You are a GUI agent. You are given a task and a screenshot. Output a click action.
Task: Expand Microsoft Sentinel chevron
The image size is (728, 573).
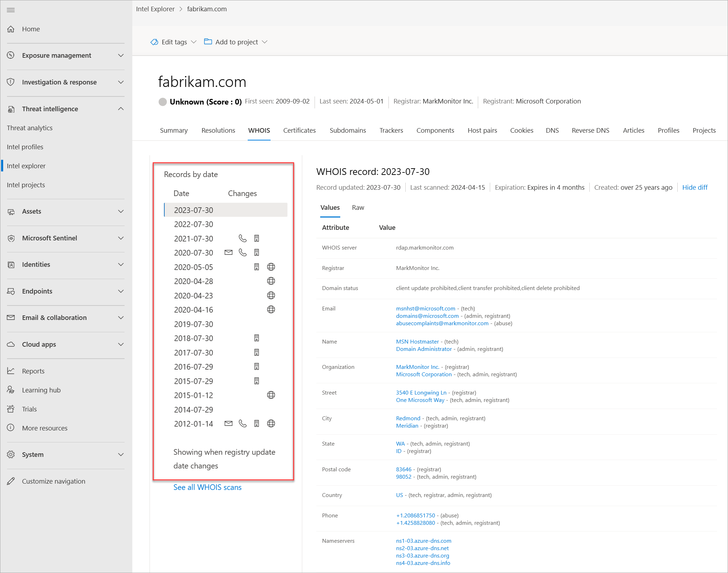(x=121, y=238)
